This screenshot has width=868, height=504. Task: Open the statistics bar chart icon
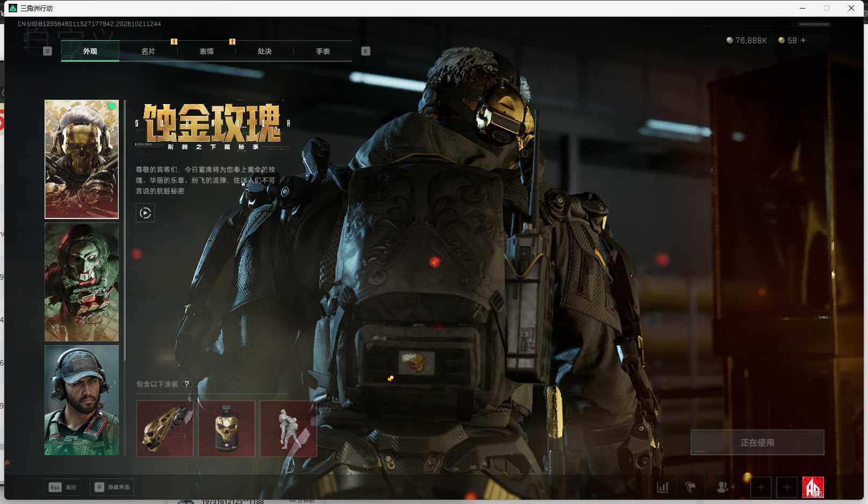(x=663, y=487)
